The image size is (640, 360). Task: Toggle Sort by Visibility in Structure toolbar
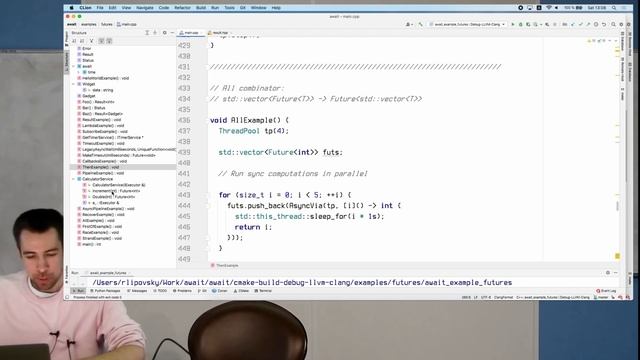(74, 41)
